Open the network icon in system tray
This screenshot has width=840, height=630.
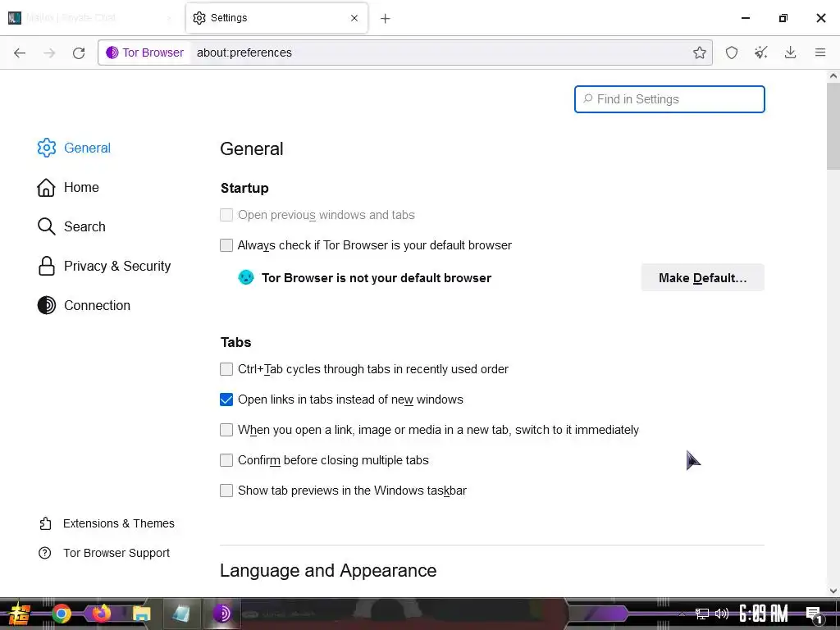click(702, 614)
